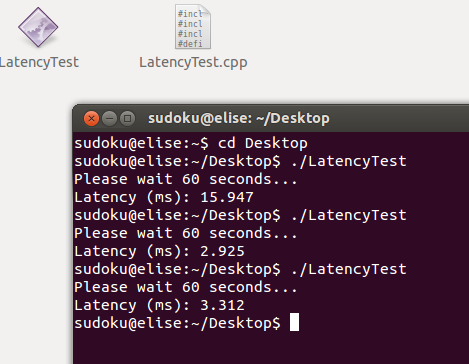The width and height of the screenshot is (469, 364).
Task: Click the first Please wait 60 seconds line
Action: point(186,179)
